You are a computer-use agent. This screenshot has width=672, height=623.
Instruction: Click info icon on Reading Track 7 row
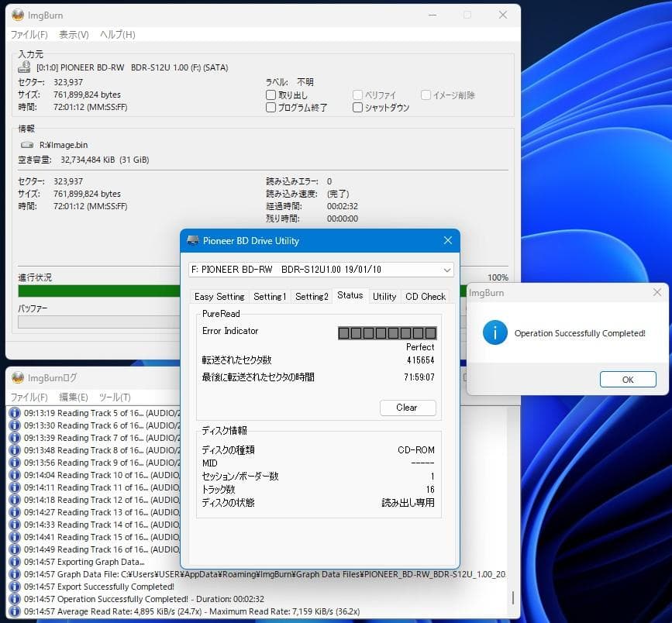tap(15, 438)
